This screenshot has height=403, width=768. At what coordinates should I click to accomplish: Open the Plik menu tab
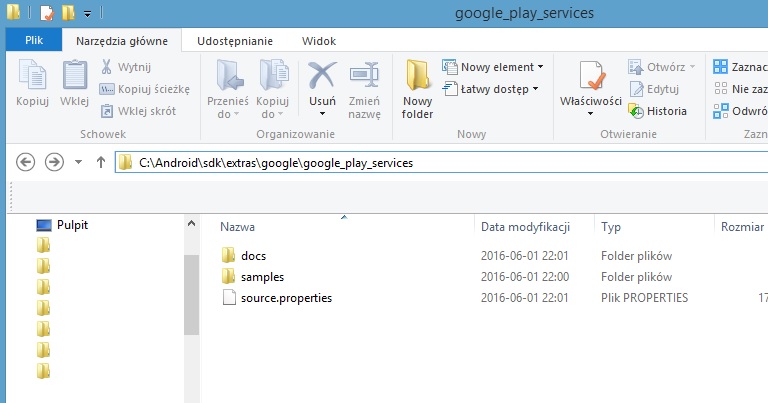[x=34, y=40]
